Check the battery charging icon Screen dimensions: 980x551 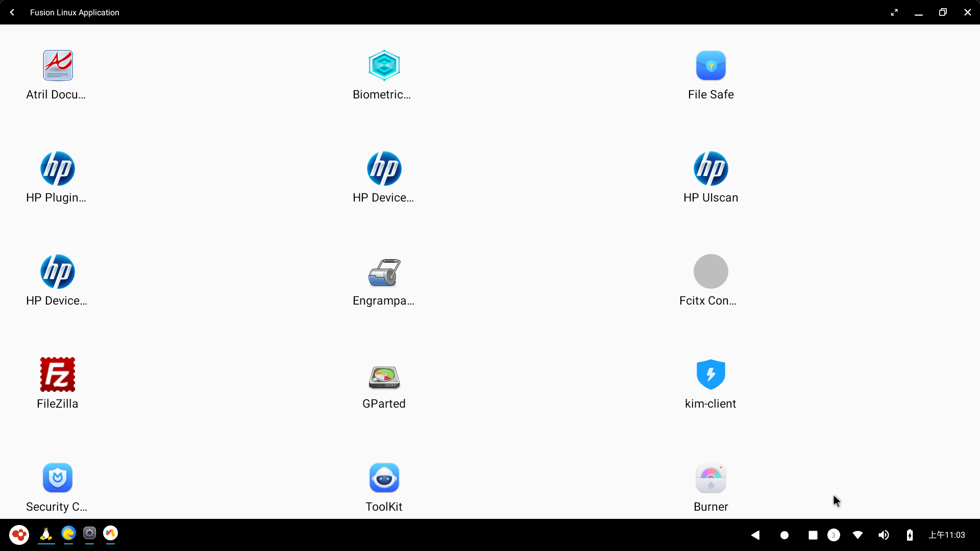(x=910, y=535)
